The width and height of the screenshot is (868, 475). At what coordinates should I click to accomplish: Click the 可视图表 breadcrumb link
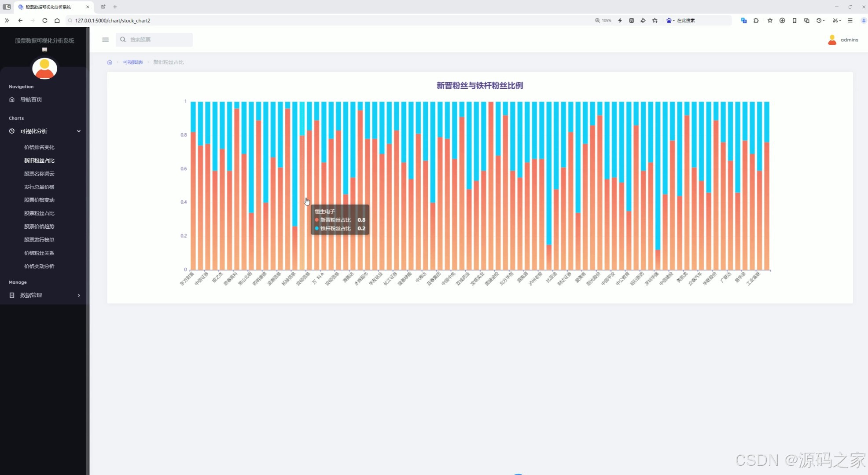pos(132,62)
